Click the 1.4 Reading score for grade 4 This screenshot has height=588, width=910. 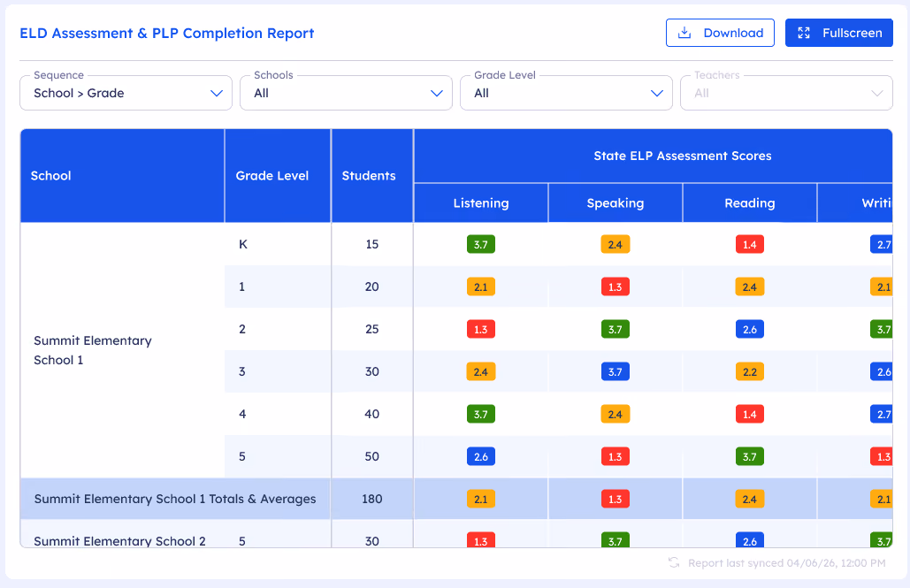[749, 414]
